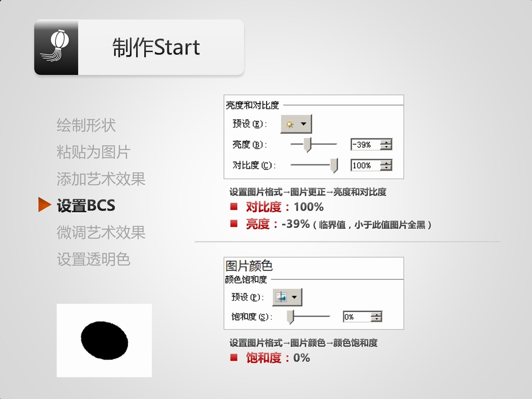532x399 pixels.
Task: Click the 对比度 value field showing 100%
Action: (365, 165)
